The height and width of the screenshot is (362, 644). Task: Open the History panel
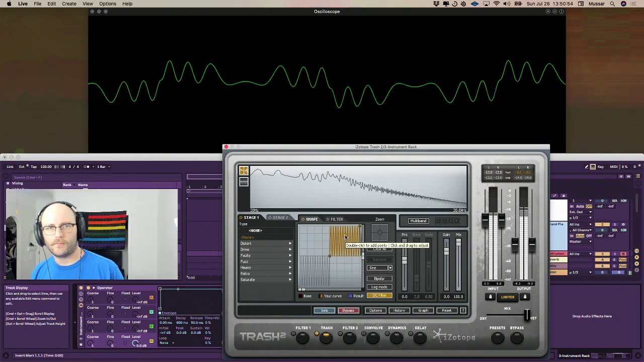pyautogui.click(x=399, y=311)
